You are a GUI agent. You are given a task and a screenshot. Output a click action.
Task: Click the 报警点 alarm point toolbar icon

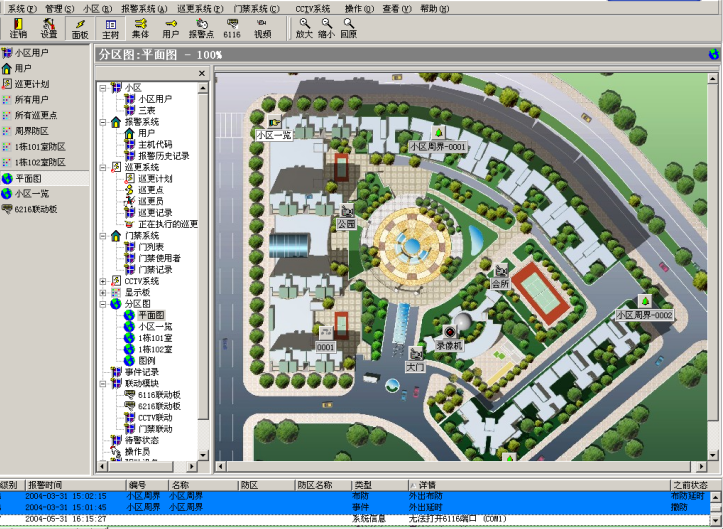(201, 28)
